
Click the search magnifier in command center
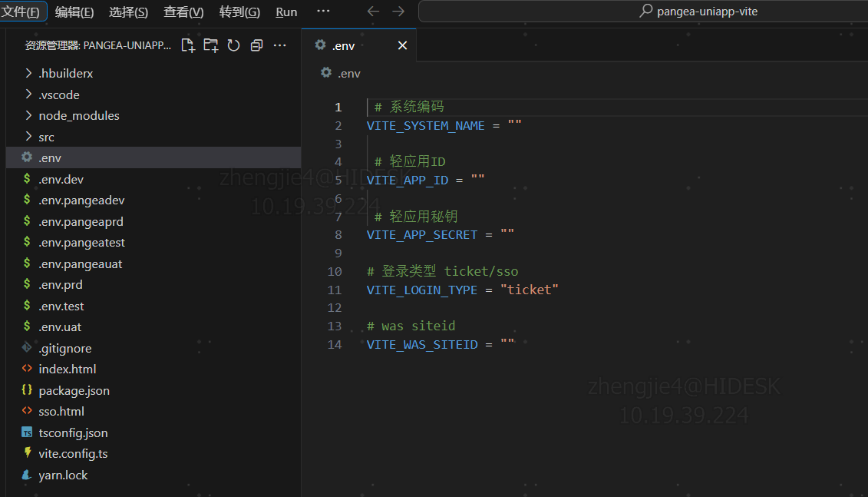coord(645,11)
